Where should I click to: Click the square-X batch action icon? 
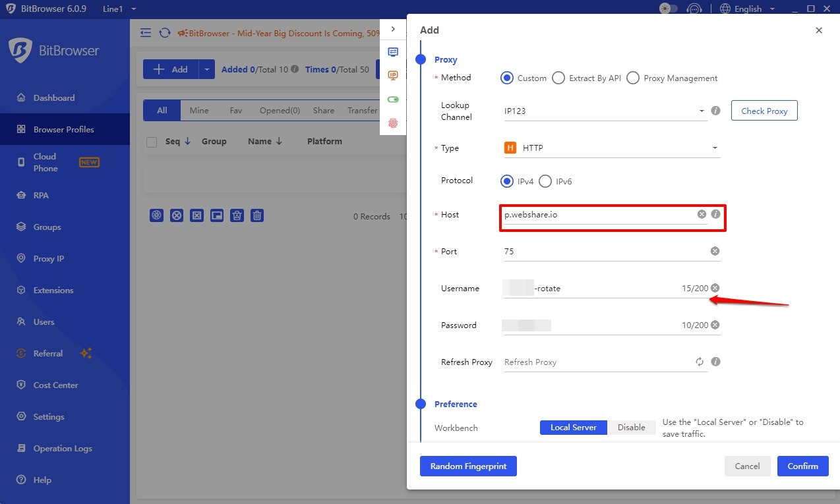pos(196,215)
